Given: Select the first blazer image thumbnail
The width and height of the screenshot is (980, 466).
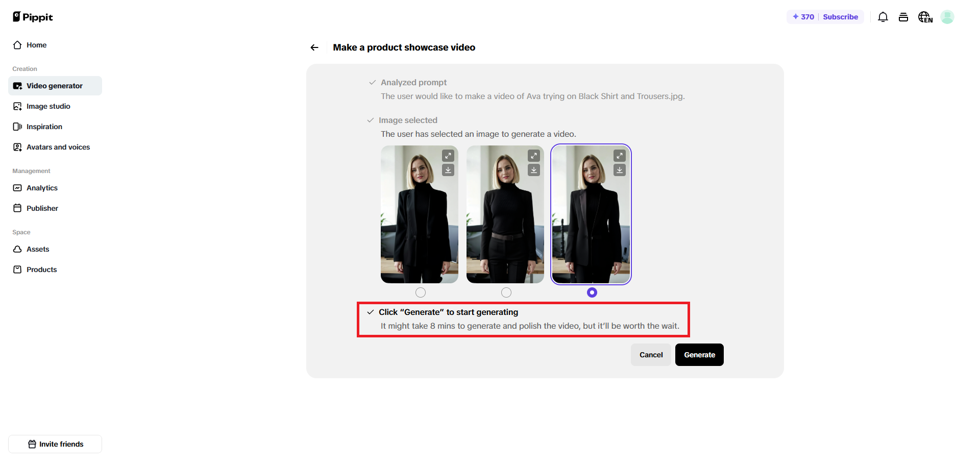Looking at the screenshot, I should 420,214.
